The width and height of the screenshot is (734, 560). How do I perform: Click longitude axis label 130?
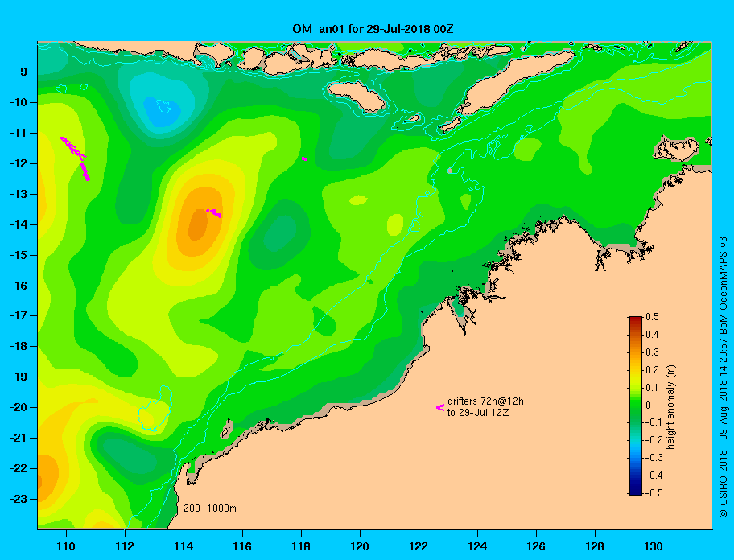pos(654,546)
